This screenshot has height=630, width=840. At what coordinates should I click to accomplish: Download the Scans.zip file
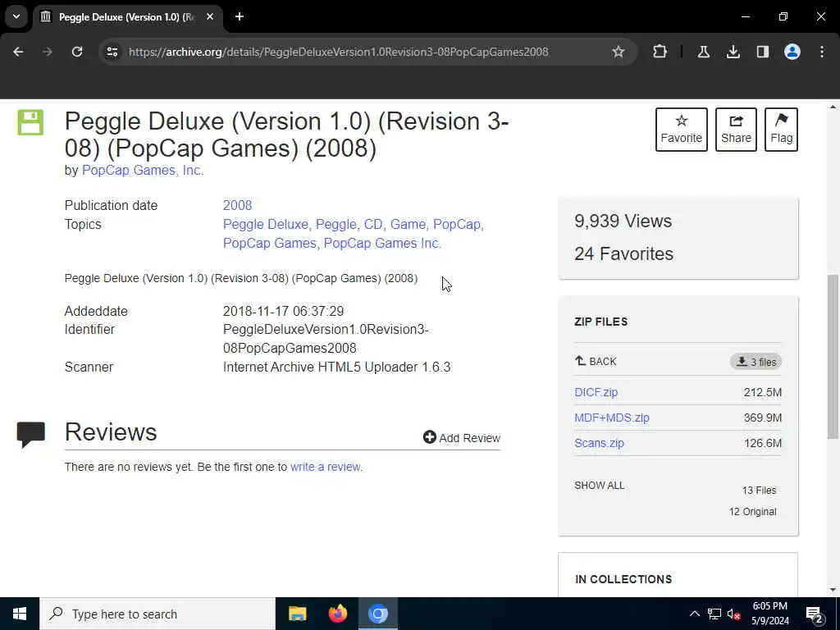point(599,443)
